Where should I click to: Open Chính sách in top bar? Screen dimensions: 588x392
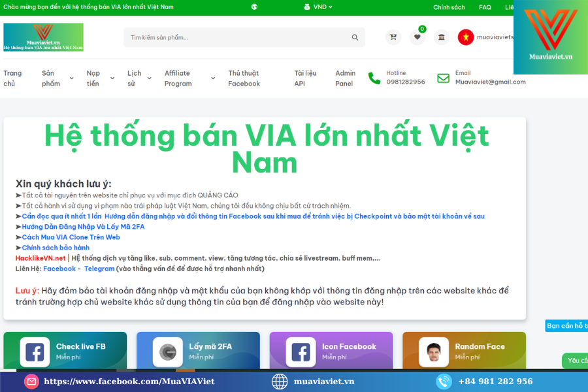click(x=449, y=7)
